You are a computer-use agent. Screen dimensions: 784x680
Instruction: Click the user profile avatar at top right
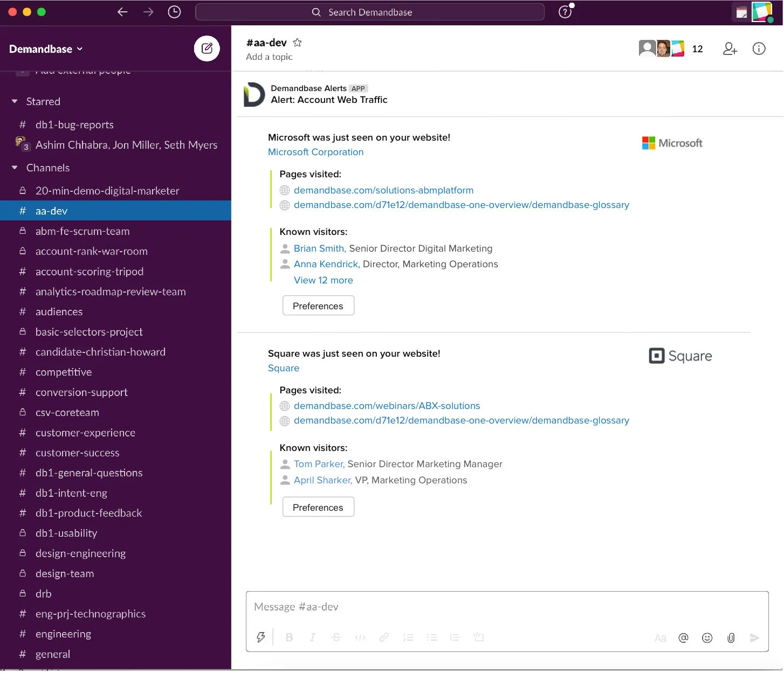click(x=762, y=12)
